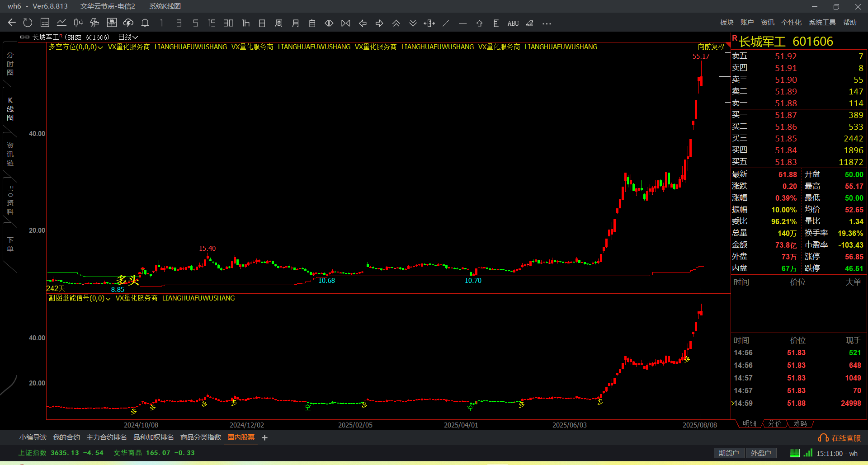This screenshot has width=868, height=465.
Task: Open the 我的合约 bottom tab
Action: 66,437
